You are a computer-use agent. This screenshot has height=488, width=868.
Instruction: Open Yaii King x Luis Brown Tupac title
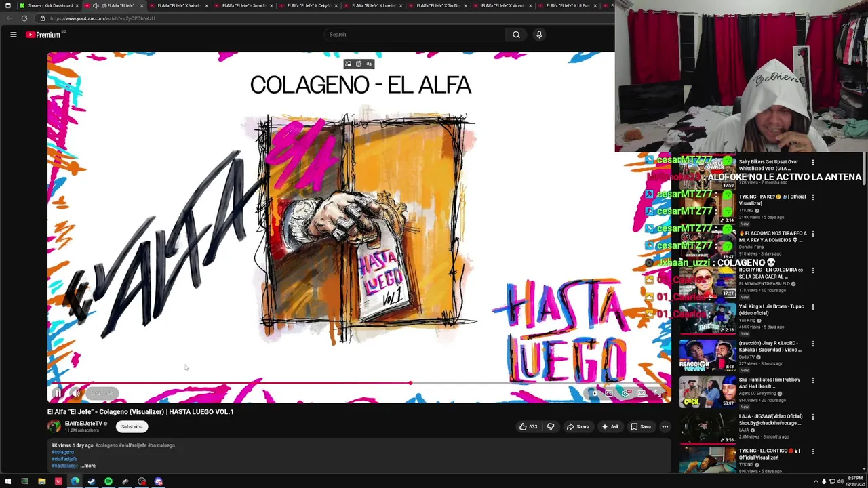pyautogui.click(x=771, y=310)
